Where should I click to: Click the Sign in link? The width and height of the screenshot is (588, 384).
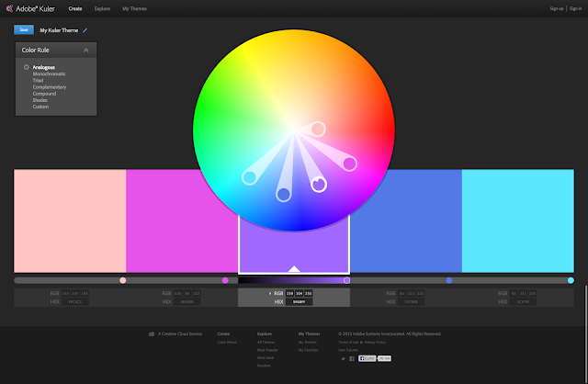[x=576, y=8]
